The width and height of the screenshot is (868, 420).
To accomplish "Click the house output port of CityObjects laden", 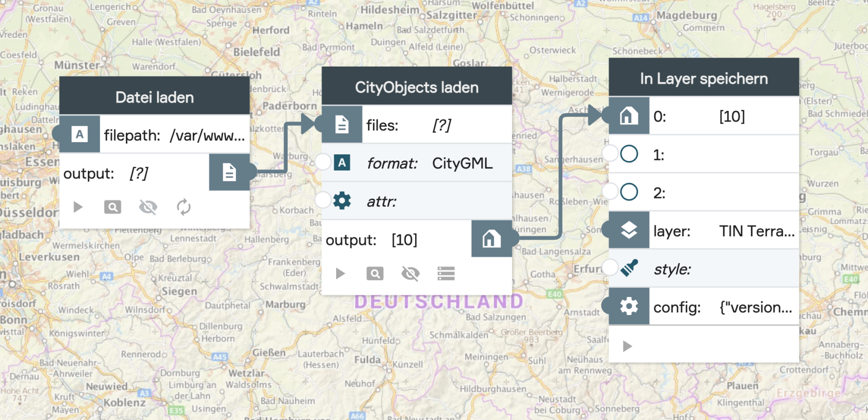I will coord(491,238).
